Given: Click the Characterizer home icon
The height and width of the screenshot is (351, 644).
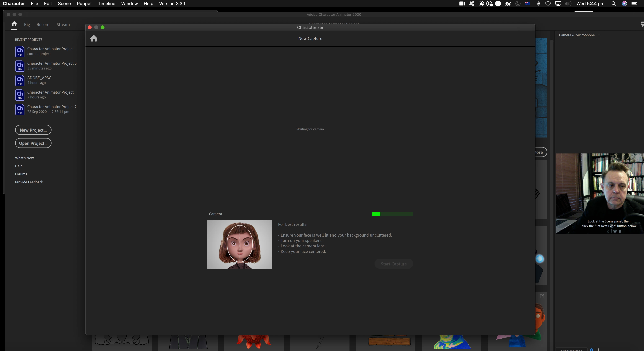Looking at the screenshot, I should point(94,38).
